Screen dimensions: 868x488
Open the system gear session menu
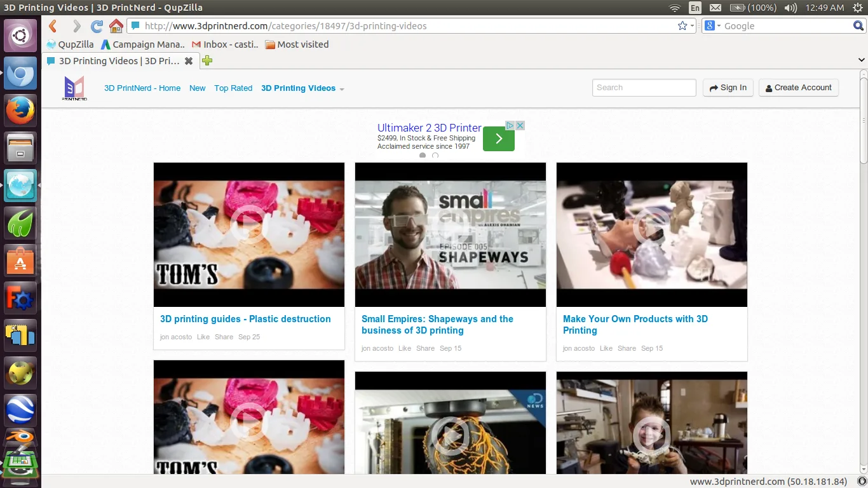pyautogui.click(x=858, y=8)
